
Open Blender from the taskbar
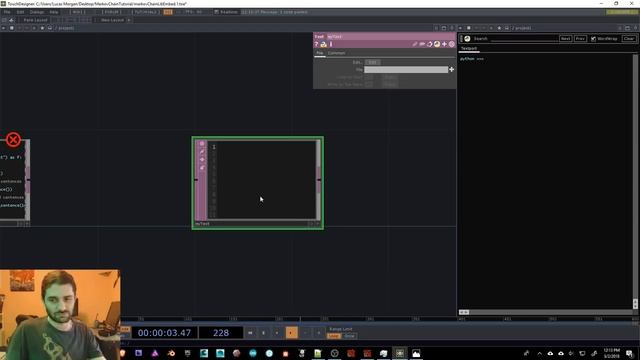point(171,353)
